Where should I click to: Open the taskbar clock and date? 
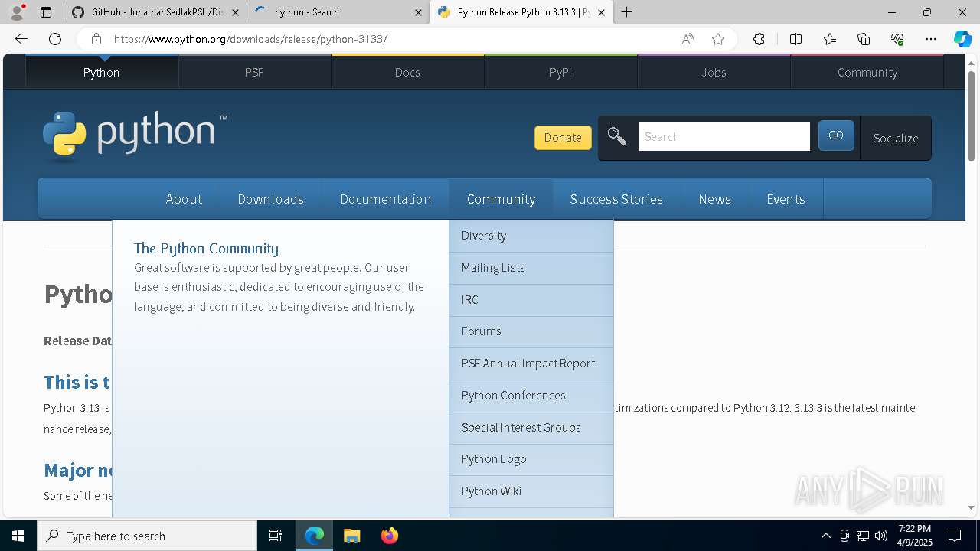click(x=915, y=536)
